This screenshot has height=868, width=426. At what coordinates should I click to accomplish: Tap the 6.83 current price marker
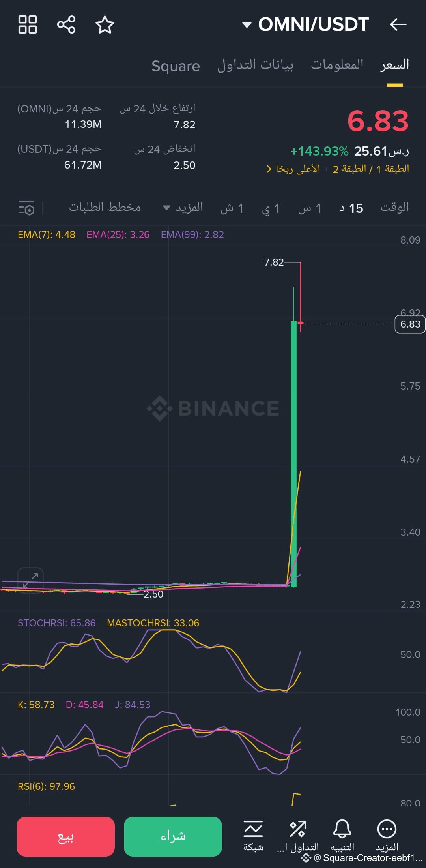tap(410, 324)
